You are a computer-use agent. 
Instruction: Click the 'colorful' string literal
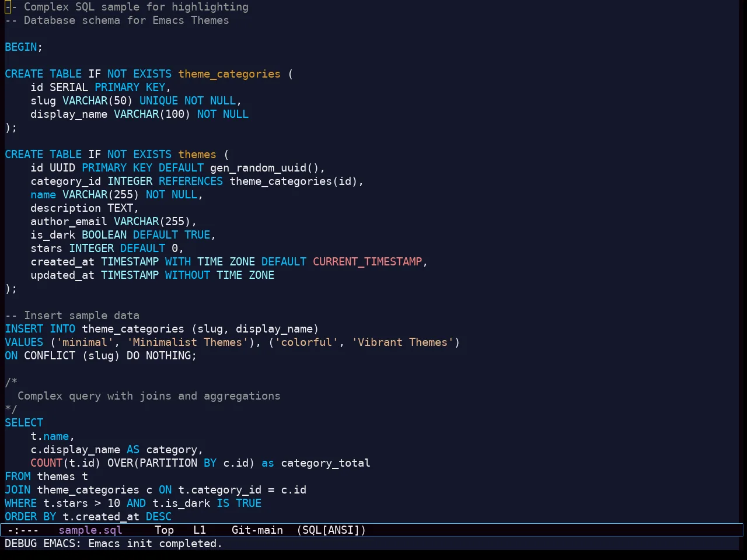pos(306,342)
